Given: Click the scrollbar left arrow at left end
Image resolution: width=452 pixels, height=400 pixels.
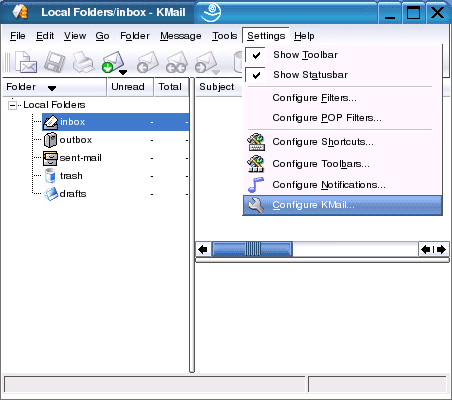Looking at the screenshot, I should [203, 249].
